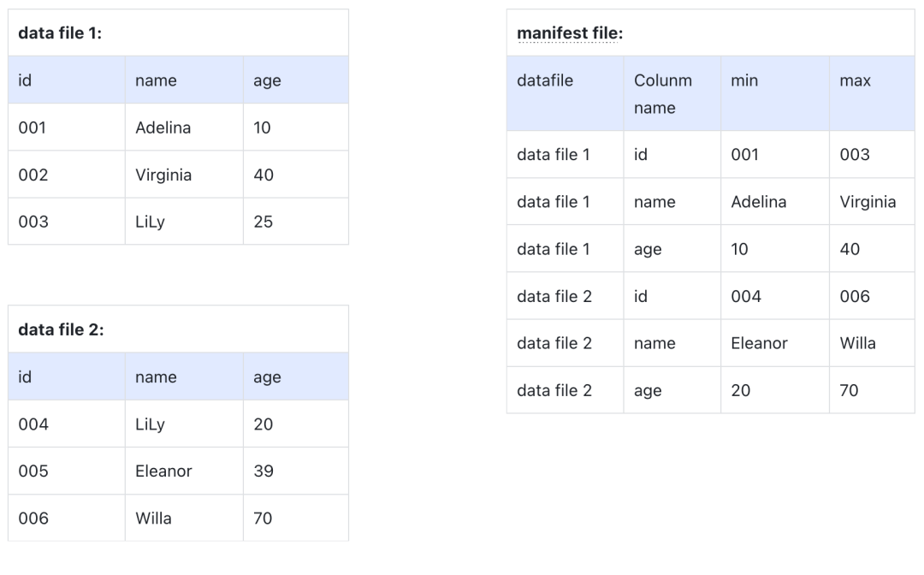This screenshot has width=924, height=575.
Task: Click the 'data file 2:' table title
Action: (61, 329)
